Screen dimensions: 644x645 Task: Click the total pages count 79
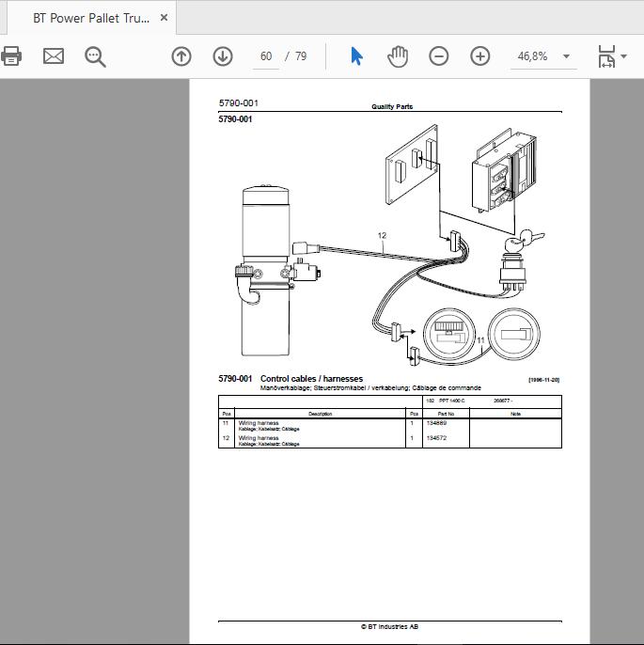[301, 56]
